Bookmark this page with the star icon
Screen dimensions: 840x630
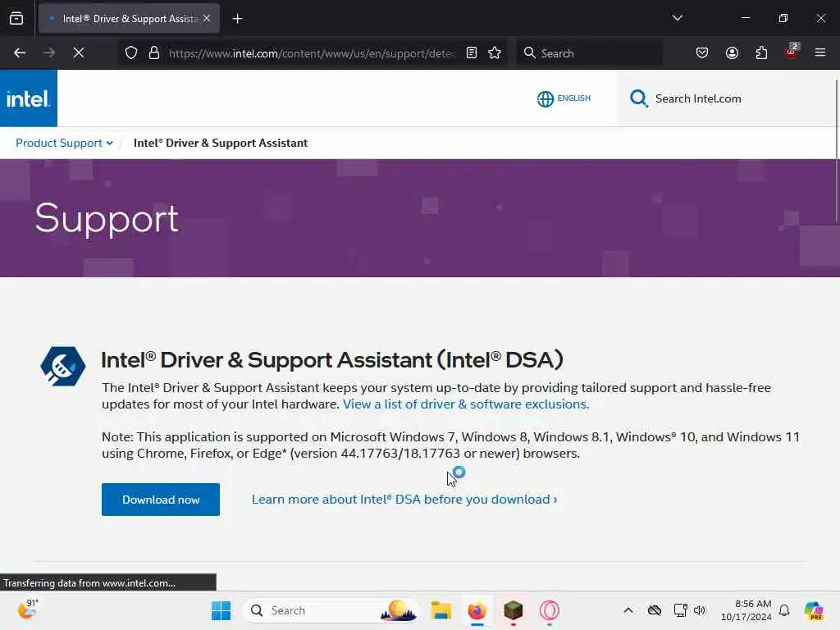(495, 52)
